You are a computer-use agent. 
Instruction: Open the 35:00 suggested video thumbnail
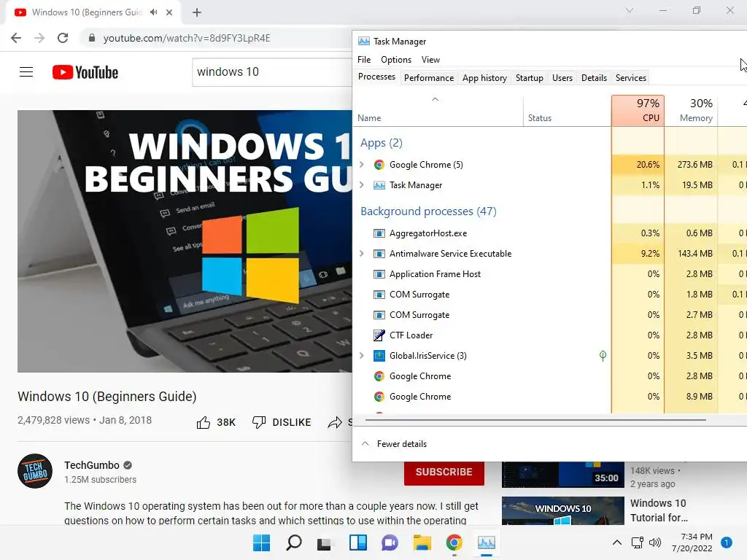562,474
